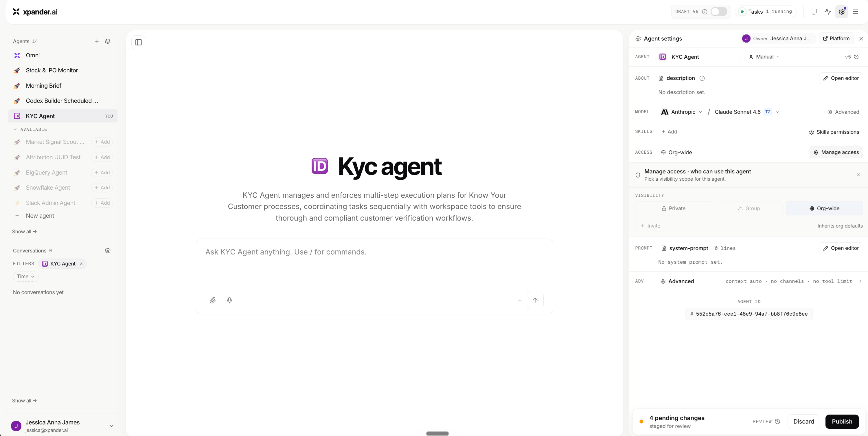Click the owner avatar J in settings

tap(746, 39)
